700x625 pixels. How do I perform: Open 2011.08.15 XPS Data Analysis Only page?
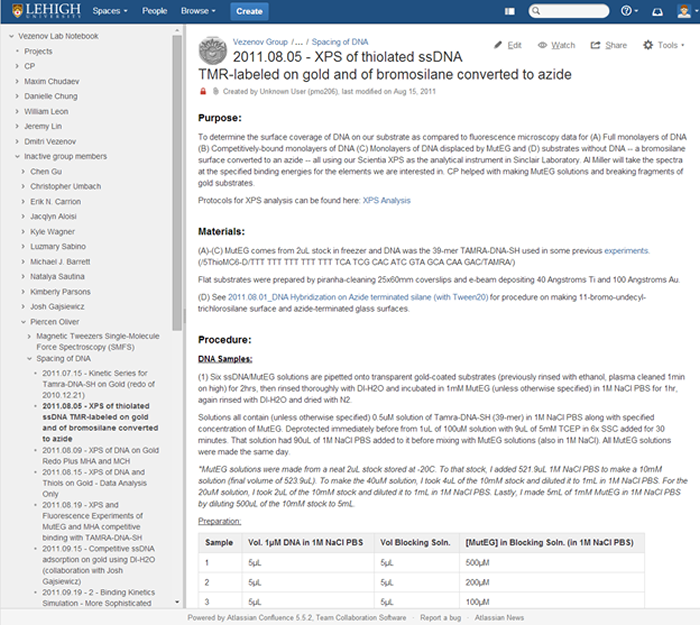click(x=94, y=483)
